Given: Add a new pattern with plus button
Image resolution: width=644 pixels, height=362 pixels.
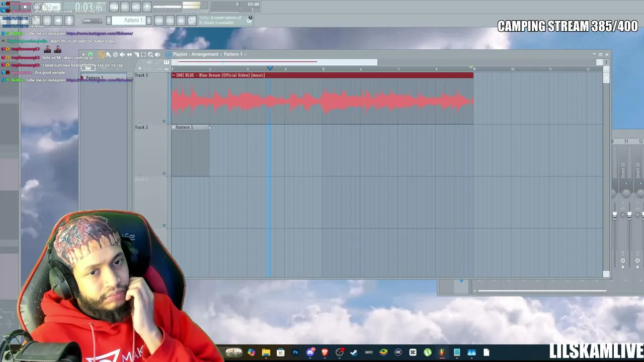Looking at the screenshot, I should pos(148,21).
